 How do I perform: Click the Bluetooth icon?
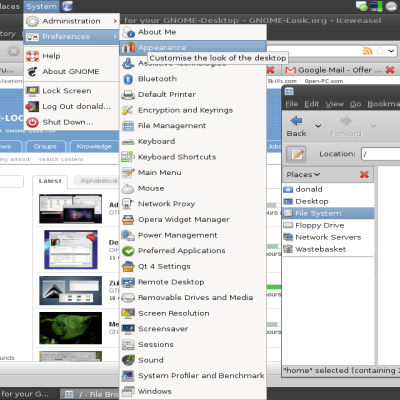tap(128, 79)
